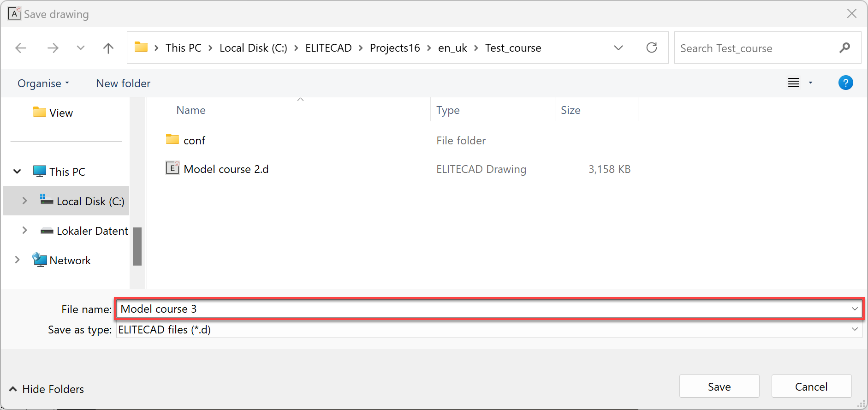
Task: Open recent locations dropdown arrow
Action: [x=81, y=48]
